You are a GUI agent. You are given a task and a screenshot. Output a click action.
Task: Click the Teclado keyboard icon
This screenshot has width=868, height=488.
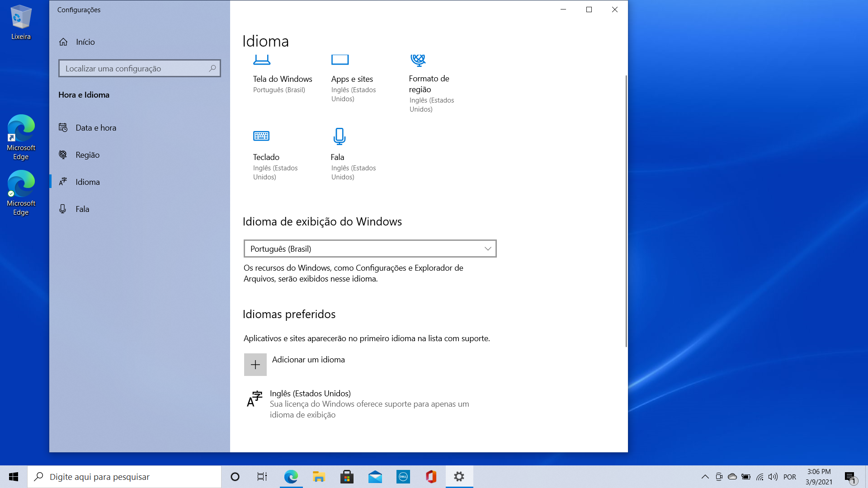[x=261, y=136]
